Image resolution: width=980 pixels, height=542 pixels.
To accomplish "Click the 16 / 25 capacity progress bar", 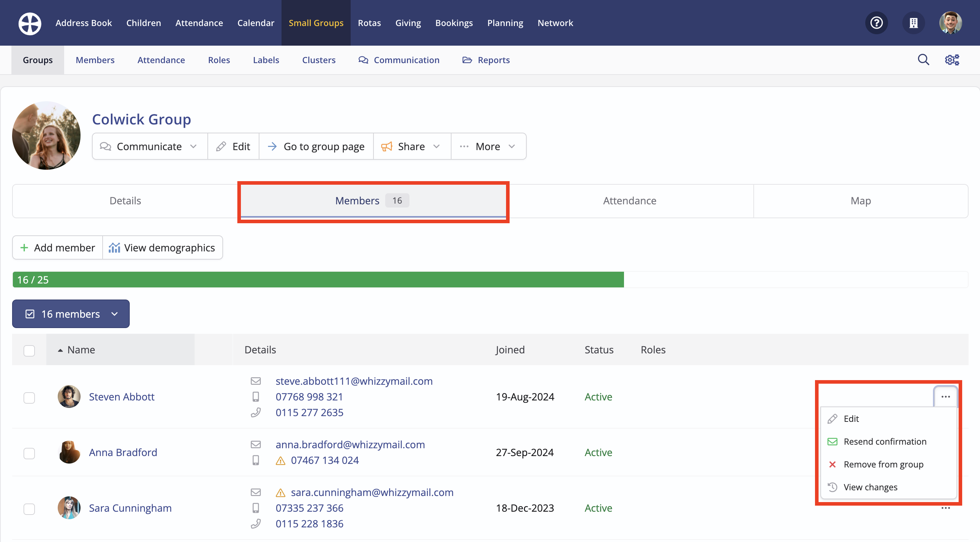I will [x=490, y=279].
